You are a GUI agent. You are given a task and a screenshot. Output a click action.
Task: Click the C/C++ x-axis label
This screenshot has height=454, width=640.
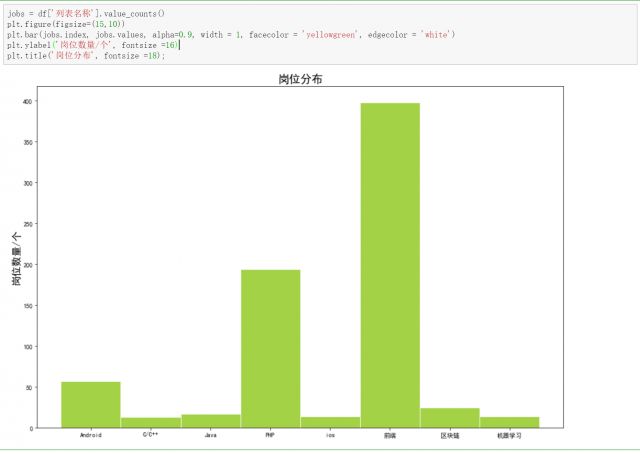(x=150, y=434)
